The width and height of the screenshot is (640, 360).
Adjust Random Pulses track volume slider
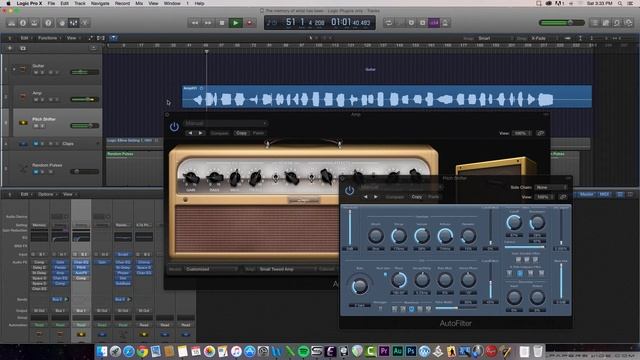[x=85, y=171]
